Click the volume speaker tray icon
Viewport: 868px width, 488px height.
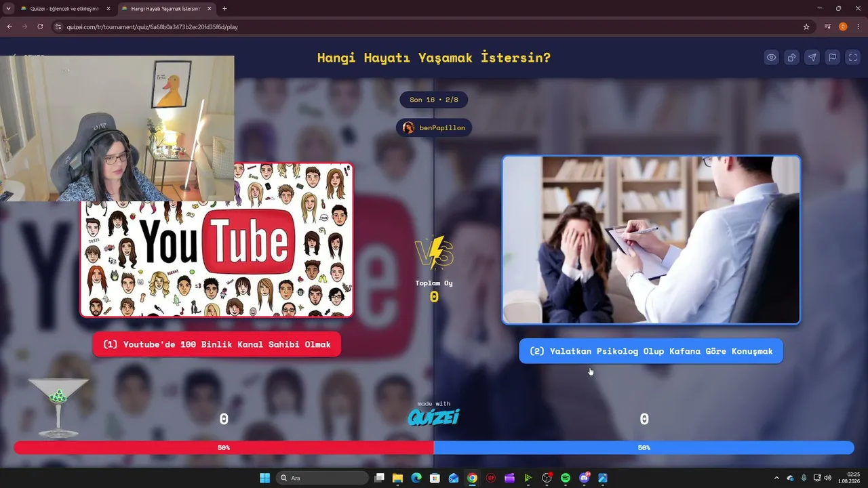[x=827, y=478]
